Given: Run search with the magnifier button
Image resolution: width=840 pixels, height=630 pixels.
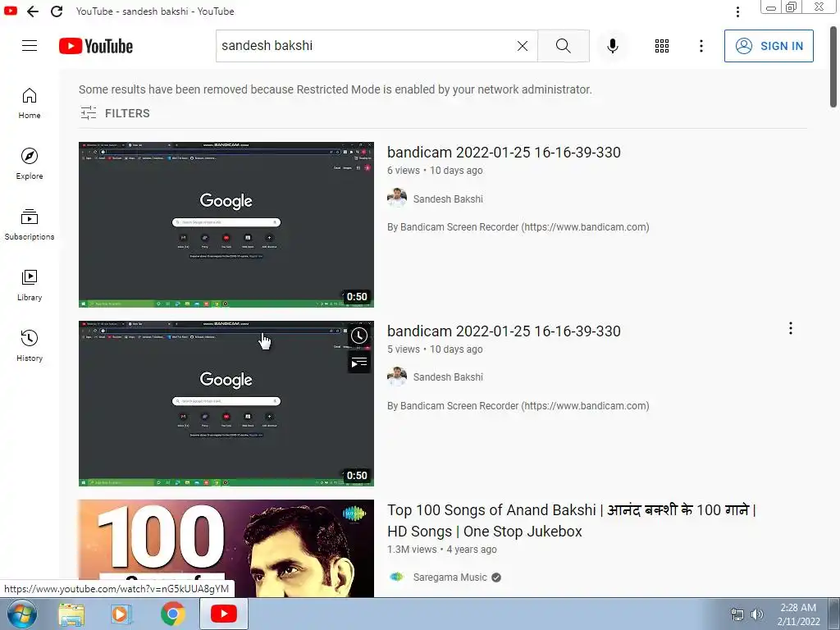Looking at the screenshot, I should (x=563, y=46).
